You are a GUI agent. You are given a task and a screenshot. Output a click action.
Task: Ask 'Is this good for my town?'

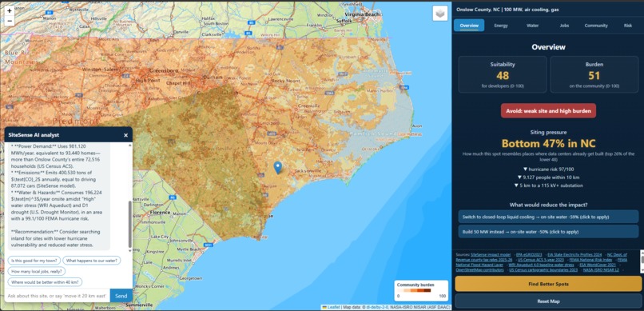(x=34, y=260)
